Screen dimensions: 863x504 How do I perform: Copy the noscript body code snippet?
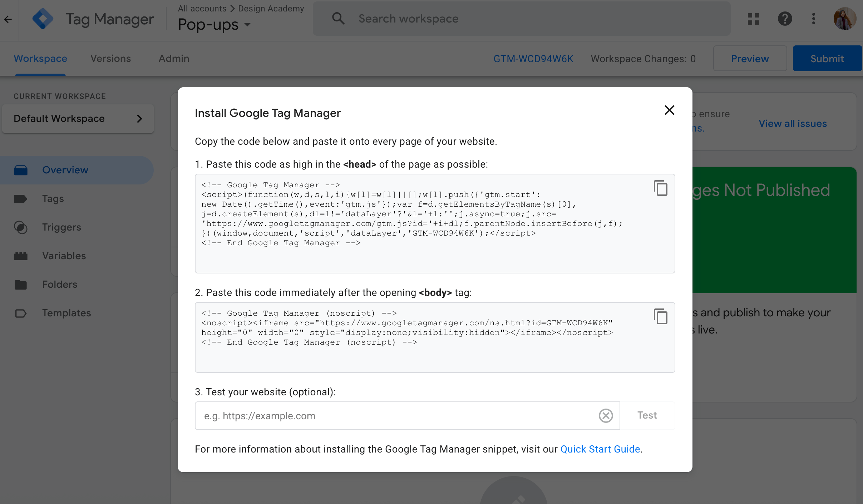(660, 316)
